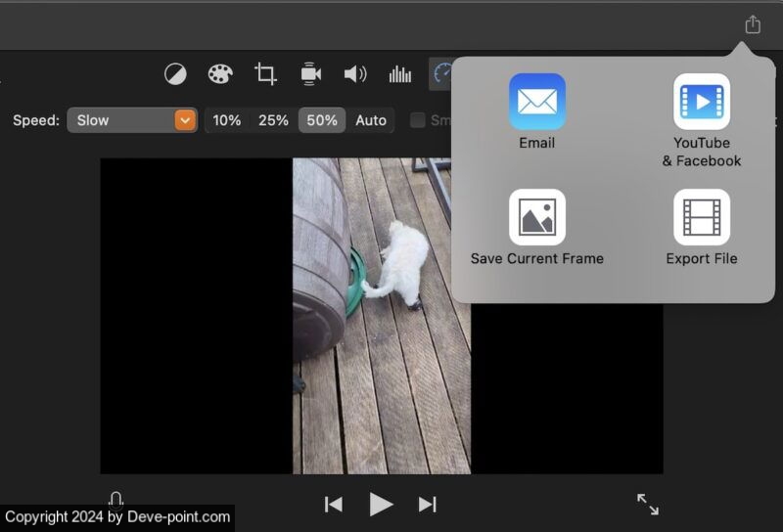Open the color balance tool

pos(175,74)
